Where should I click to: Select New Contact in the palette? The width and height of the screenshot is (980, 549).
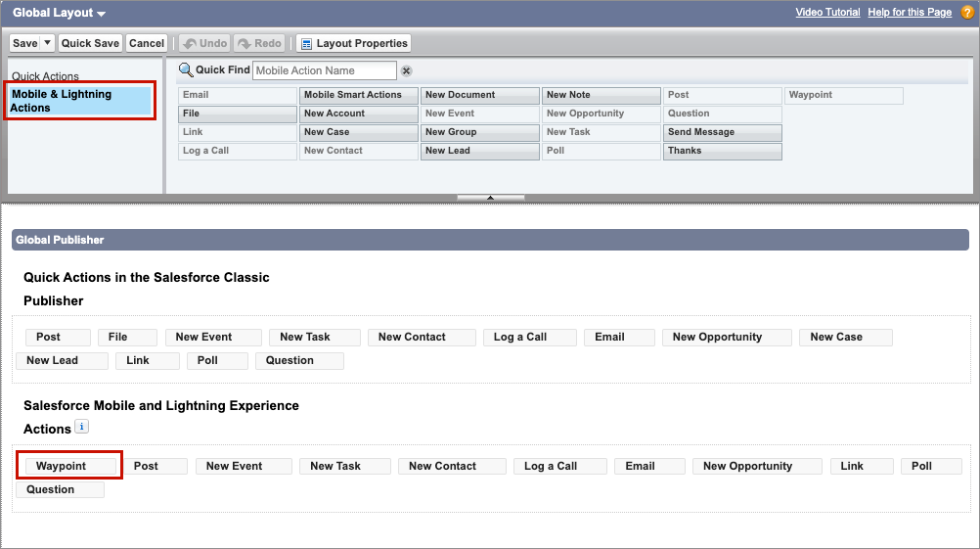click(x=358, y=151)
